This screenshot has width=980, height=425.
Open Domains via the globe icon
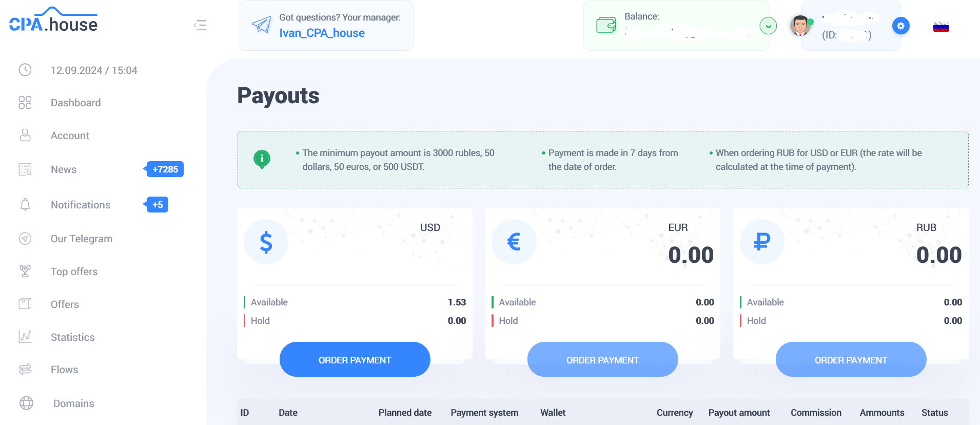[x=25, y=403]
